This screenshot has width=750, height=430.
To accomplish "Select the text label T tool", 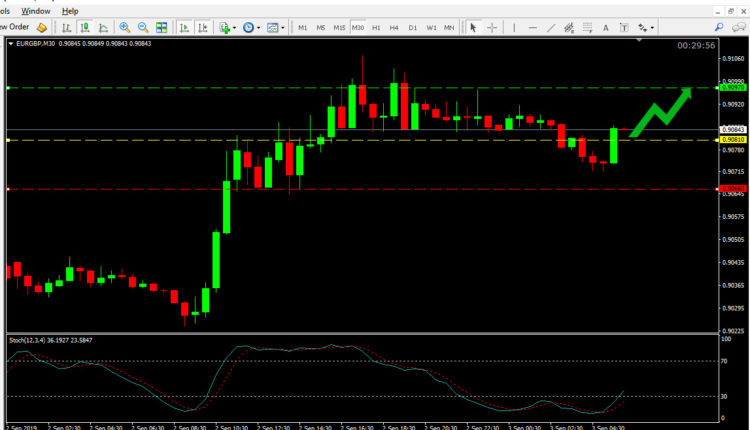I will click(624, 28).
